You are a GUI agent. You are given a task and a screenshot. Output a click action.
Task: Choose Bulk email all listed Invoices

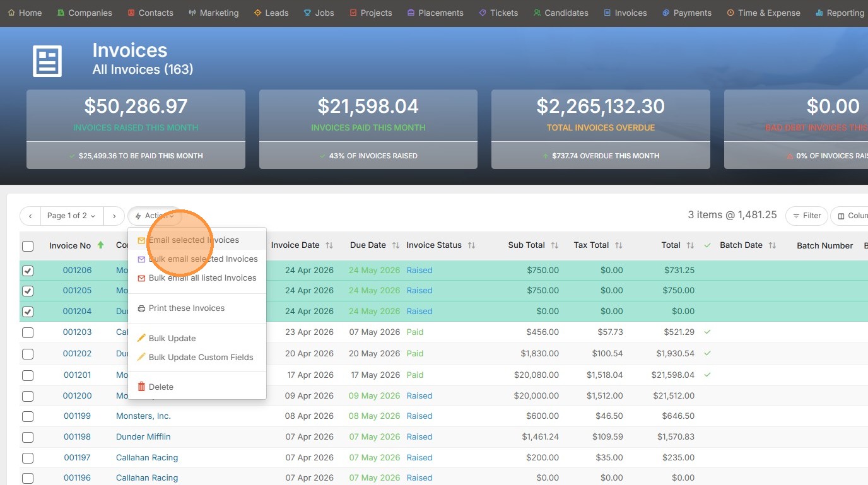[197, 278]
